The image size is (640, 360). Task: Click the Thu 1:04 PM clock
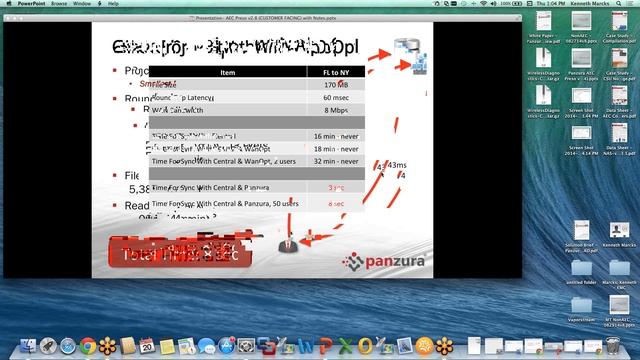click(551, 3)
